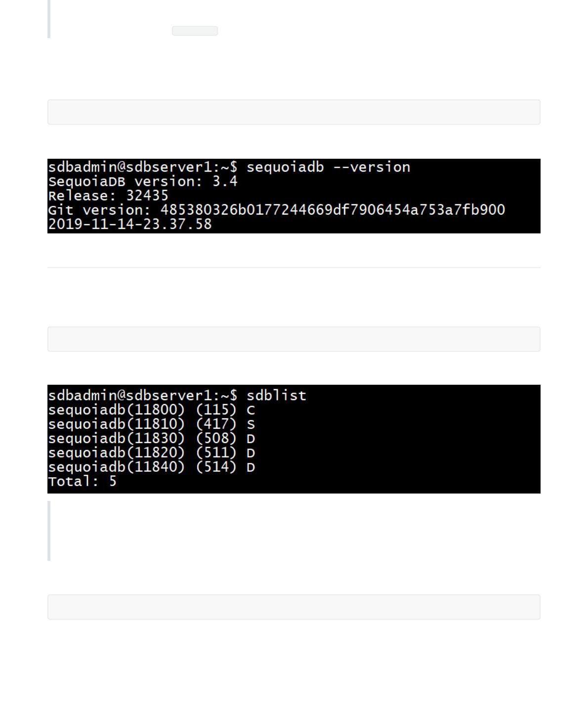Click the sequoiadb(11820) (511) D row
Image resolution: width=588 pixels, height=721 pixels.
click(151, 452)
